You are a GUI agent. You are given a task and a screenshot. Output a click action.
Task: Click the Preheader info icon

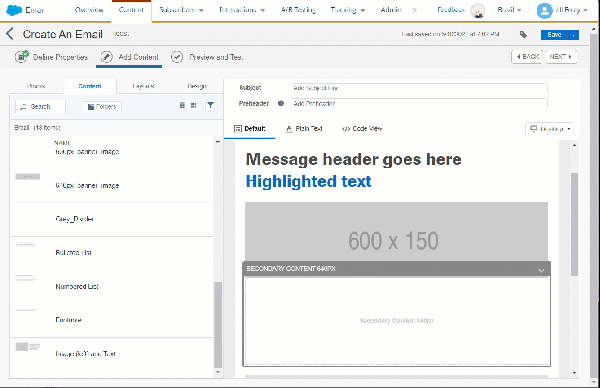(281, 103)
